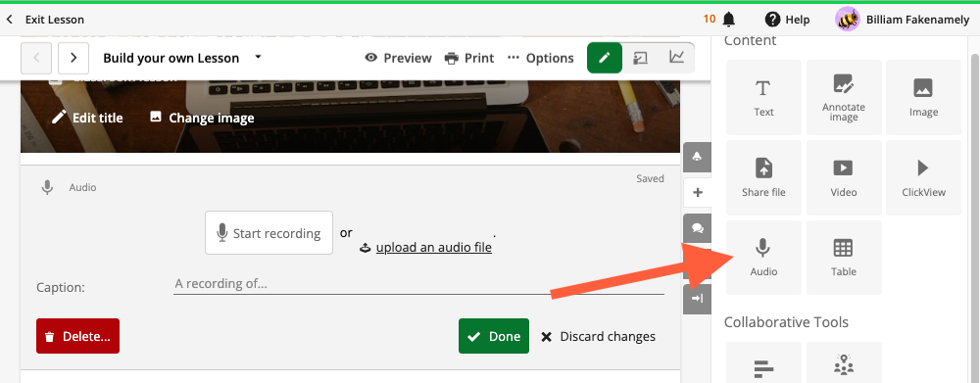Select the group pin tile under Collaborative Tools
The image size is (980, 383).
(x=844, y=362)
